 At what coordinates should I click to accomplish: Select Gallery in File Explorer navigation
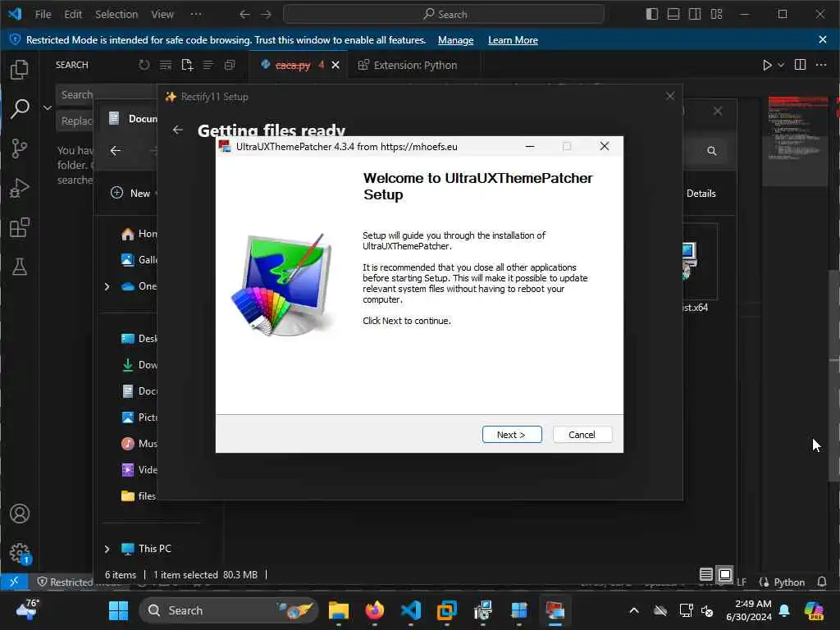click(139, 260)
